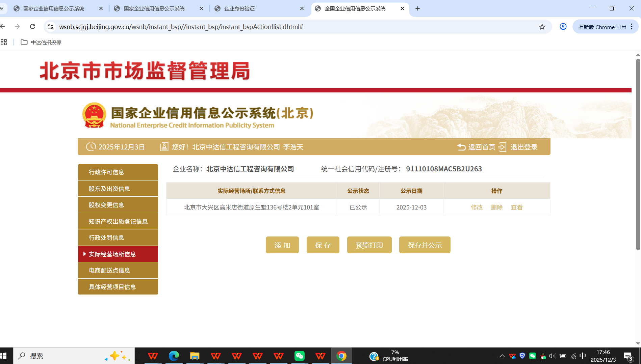
Task: Open the 中达信招投标 bookmark folder
Action: pyautogui.click(x=41, y=42)
